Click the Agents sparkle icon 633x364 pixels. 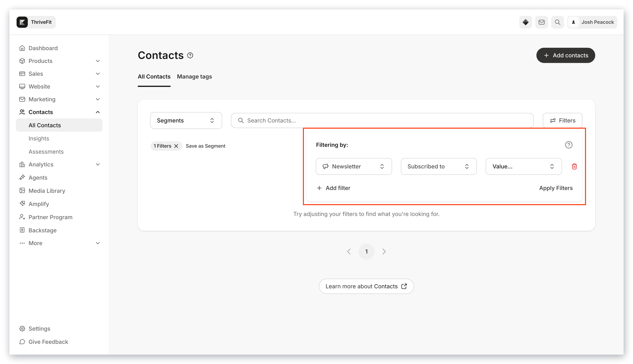click(22, 177)
